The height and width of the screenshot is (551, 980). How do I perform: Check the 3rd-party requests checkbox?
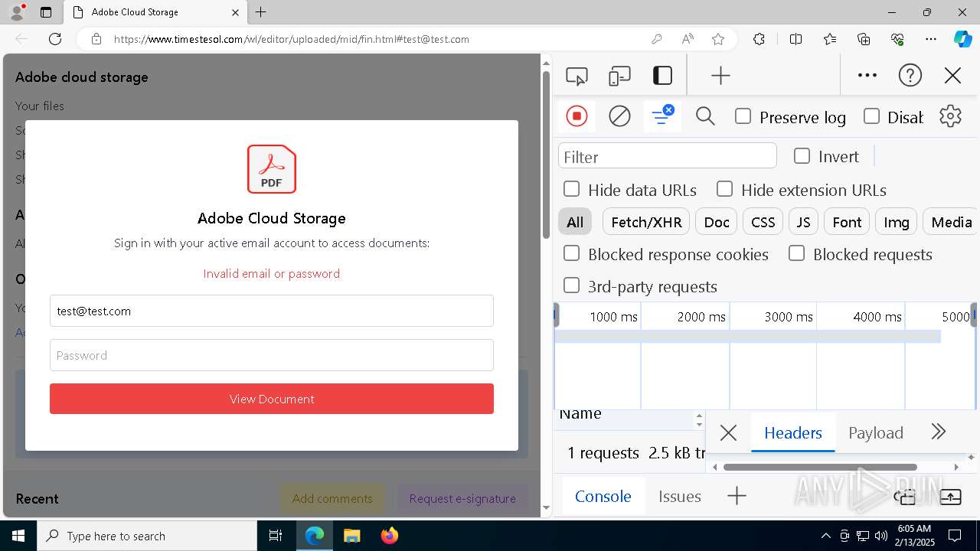tap(571, 285)
